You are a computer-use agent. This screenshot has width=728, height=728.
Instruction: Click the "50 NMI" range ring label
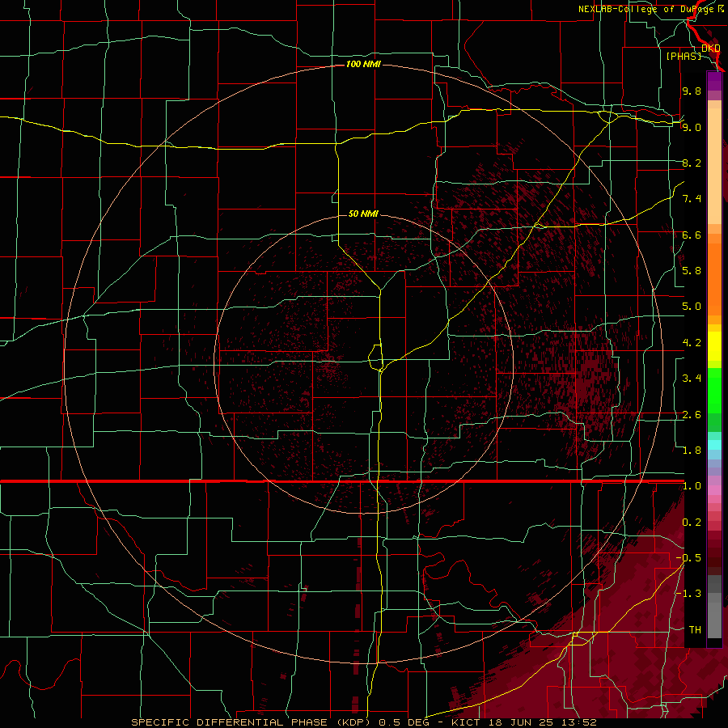pos(363,214)
